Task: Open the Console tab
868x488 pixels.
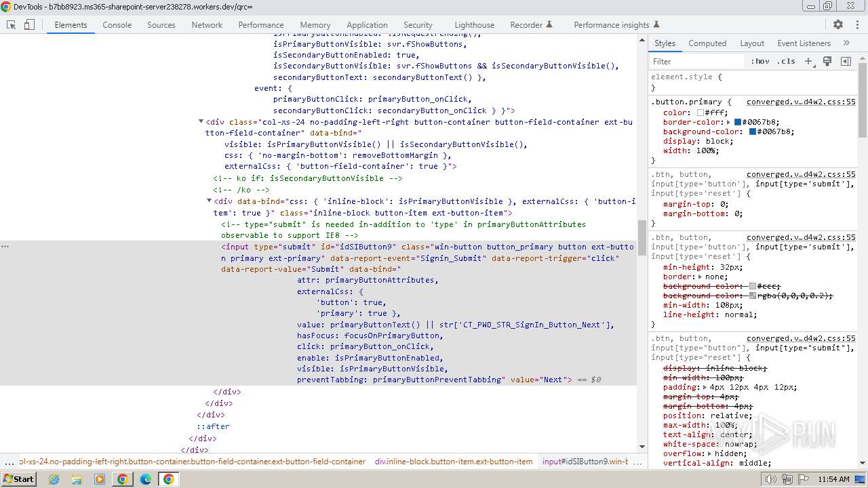Action: click(x=117, y=24)
